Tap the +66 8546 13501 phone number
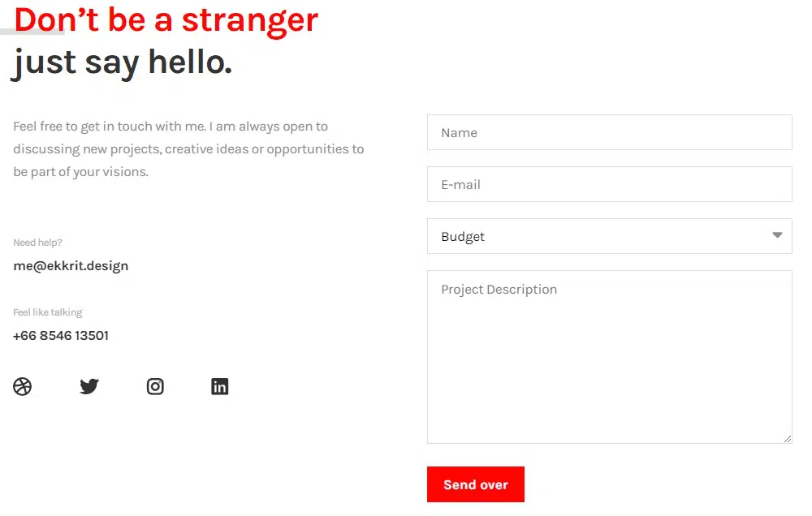This screenshot has width=812, height=516. [61, 336]
